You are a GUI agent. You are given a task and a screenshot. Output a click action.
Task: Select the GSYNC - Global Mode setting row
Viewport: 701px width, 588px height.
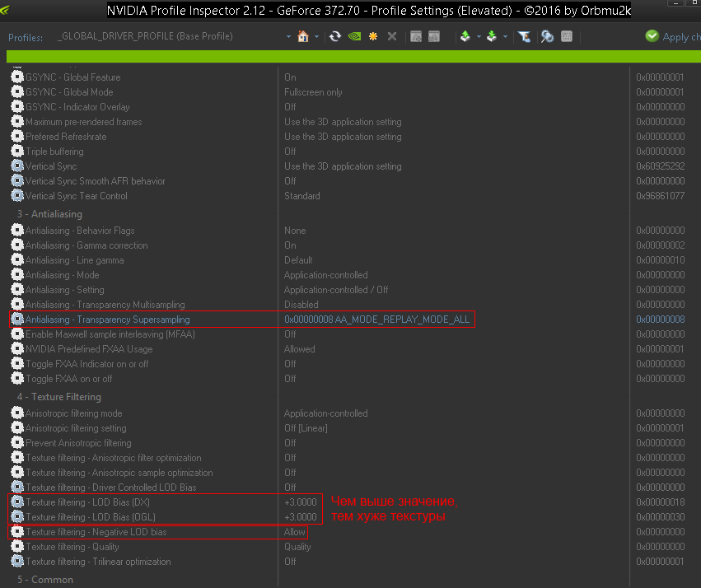click(x=69, y=92)
